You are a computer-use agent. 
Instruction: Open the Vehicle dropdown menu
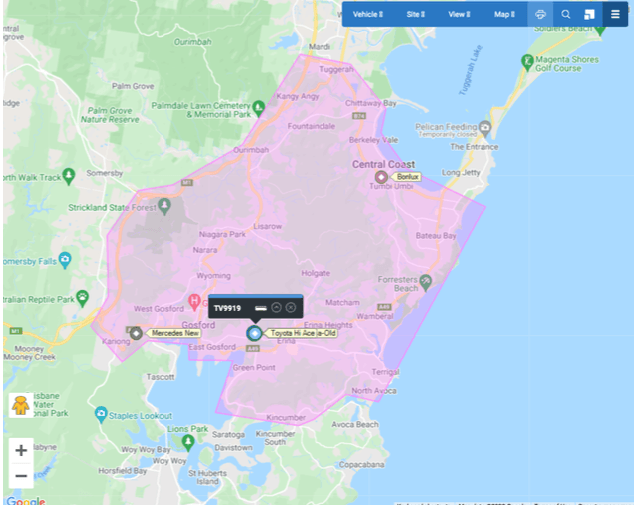(367, 14)
